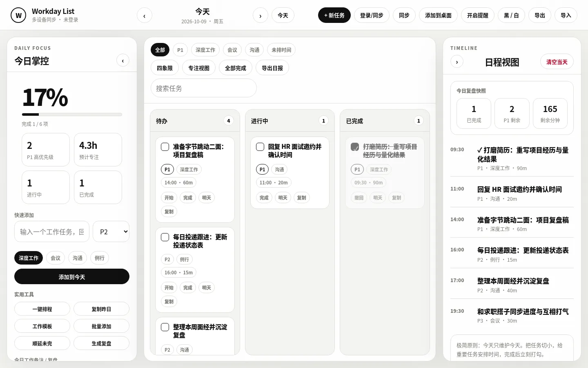Click 清空当天 in timeline
Image resolution: width=588 pixels, height=368 pixels.
[557, 62]
